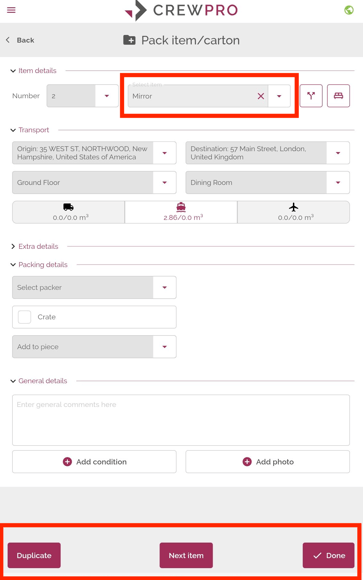The width and height of the screenshot is (363, 580).
Task: Click the Duplicate button
Action: pyautogui.click(x=34, y=555)
